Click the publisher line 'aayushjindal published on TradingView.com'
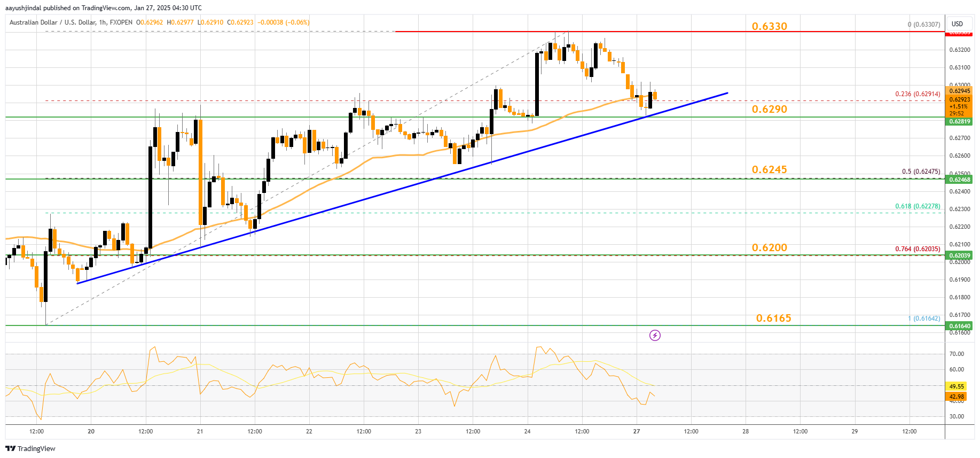 [68, 8]
